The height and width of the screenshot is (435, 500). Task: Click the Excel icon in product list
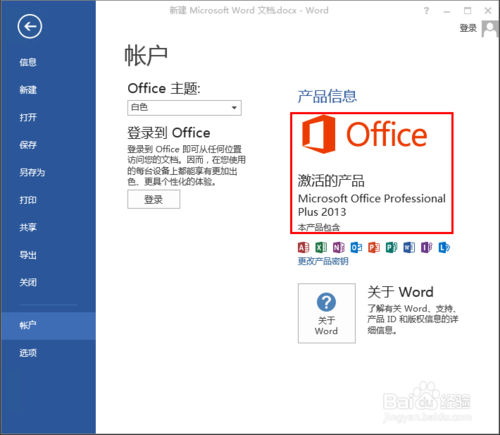click(321, 247)
